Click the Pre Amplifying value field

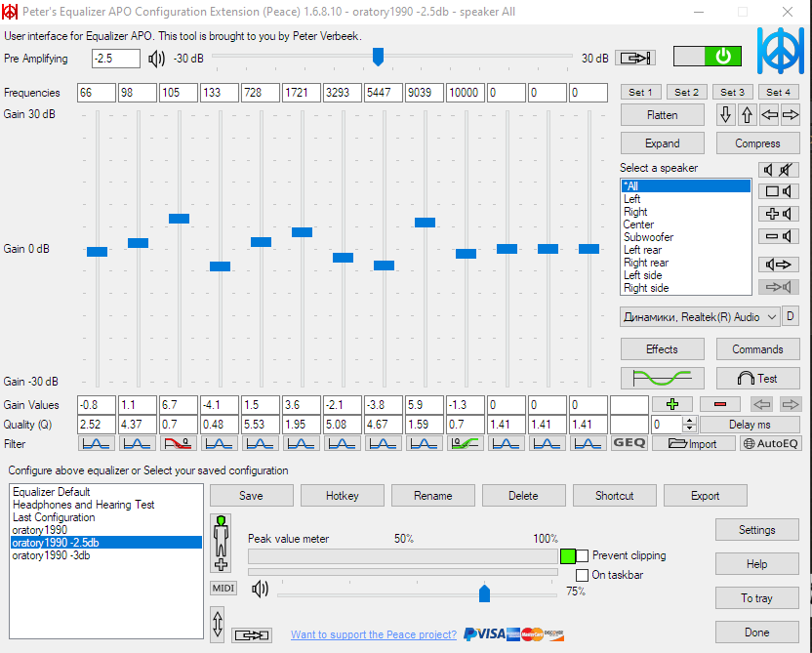tap(116, 59)
